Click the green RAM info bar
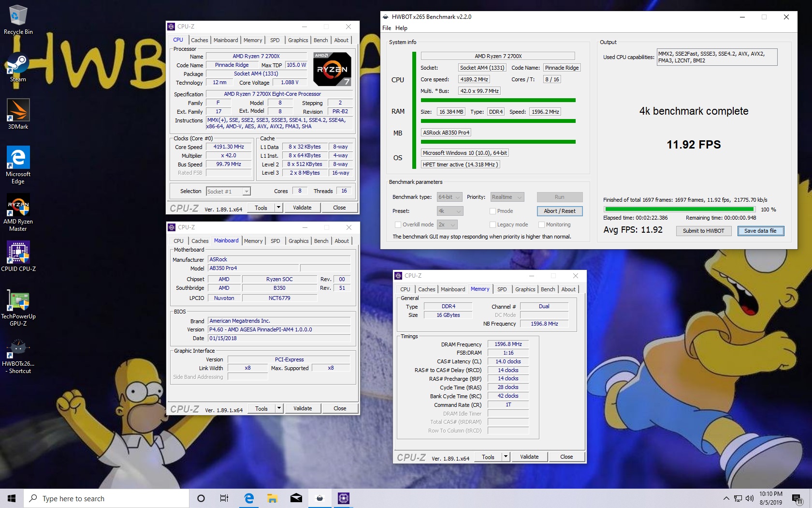 (498, 121)
